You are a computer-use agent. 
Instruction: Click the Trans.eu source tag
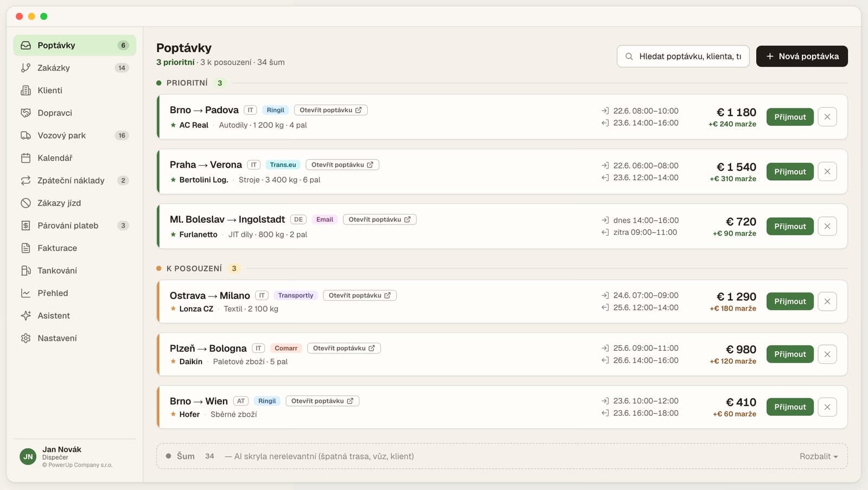[x=283, y=165]
